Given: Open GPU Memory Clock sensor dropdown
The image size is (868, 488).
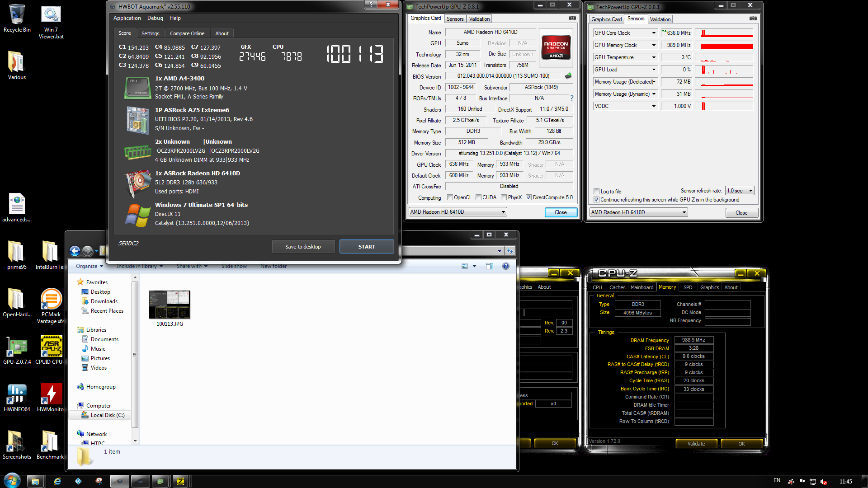Looking at the screenshot, I should pos(654,45).
